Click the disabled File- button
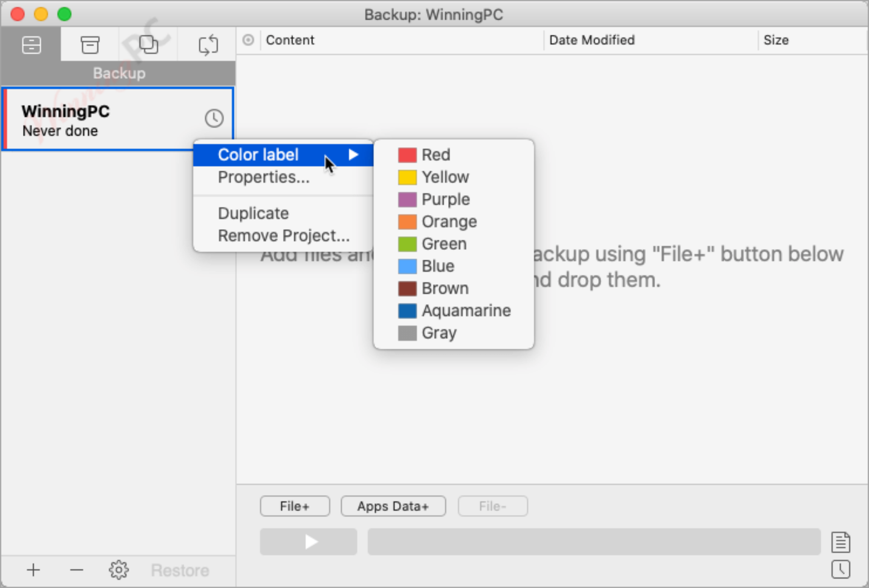The image size is (869, 588). tap(493, 506)
